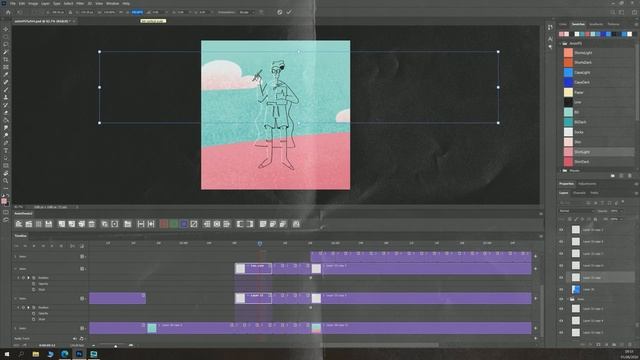Image resolution: width=640 pixels, height=360 pixels.
Task: Select the Hand tool
Action: pos(5,173)
